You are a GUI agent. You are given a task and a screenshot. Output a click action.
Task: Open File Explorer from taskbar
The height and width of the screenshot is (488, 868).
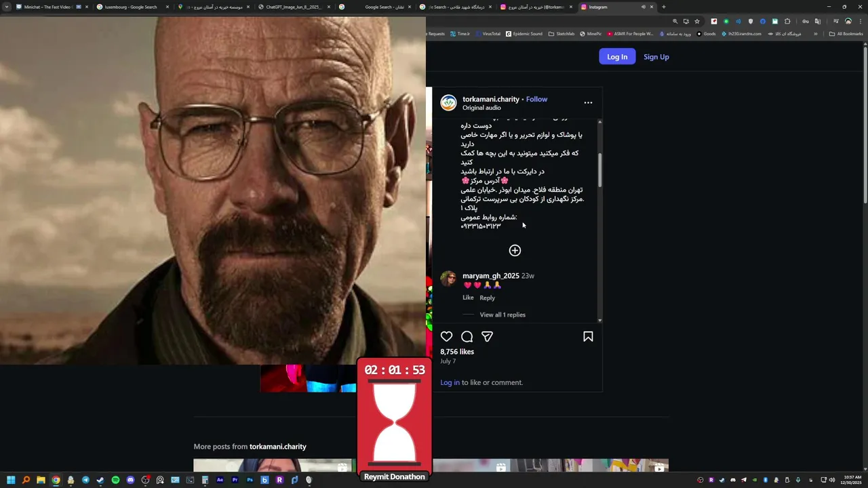[41, 480]
